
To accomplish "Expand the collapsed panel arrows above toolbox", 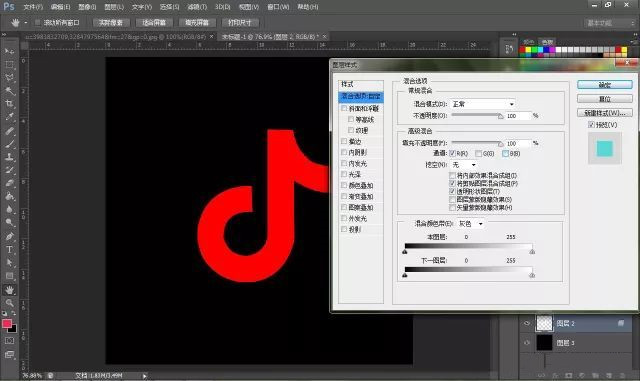I will 4,35.
